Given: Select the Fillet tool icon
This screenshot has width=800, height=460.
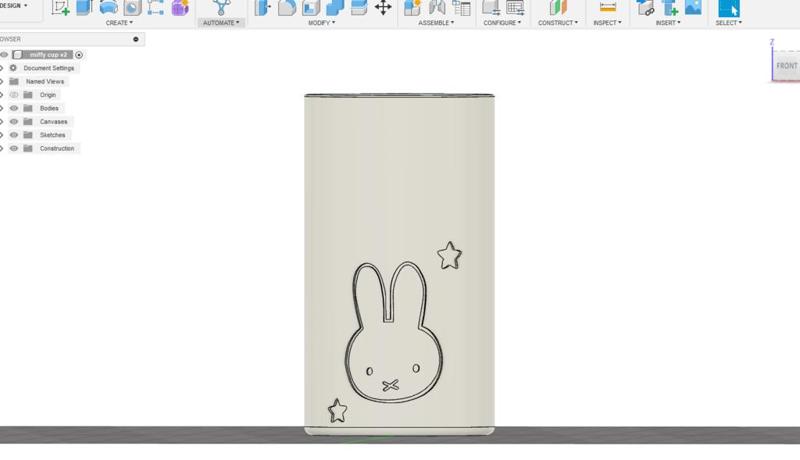Looking at the screenshot, I should (287, 7).
